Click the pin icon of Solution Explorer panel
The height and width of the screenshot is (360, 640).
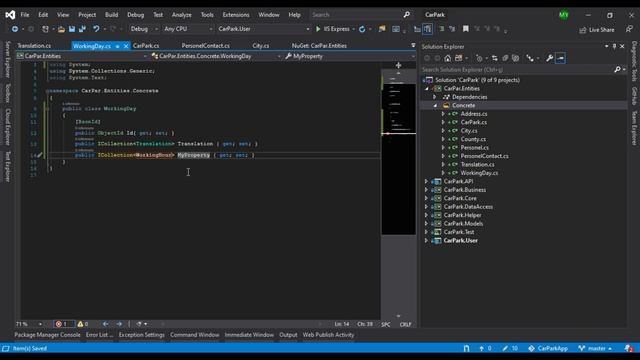[614, 47]
